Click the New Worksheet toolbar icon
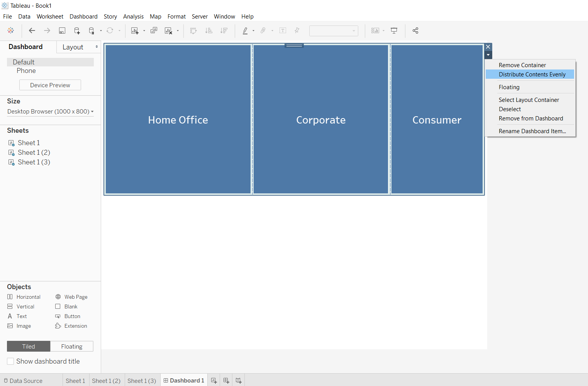Screen dimensions: 588x386 pos(136,30)
